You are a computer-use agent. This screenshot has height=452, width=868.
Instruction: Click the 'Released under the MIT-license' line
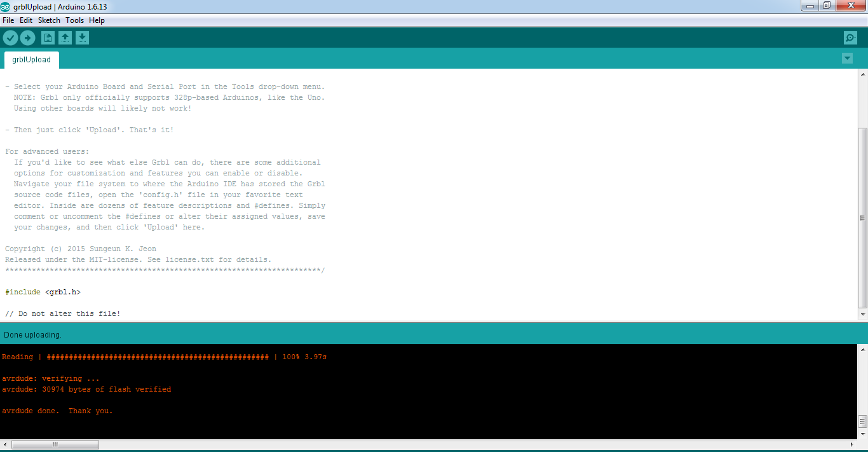coord(139,259)
